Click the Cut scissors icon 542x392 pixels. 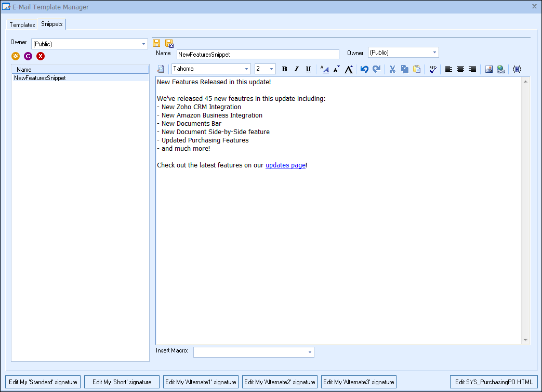pyautogui.click(x=393, y=69)
